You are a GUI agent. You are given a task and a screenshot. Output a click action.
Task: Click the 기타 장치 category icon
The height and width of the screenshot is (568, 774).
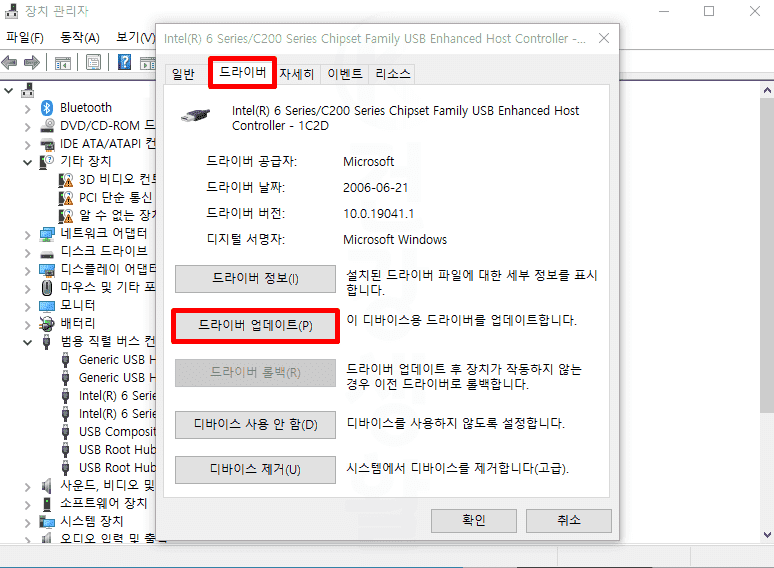click(47, 161)
